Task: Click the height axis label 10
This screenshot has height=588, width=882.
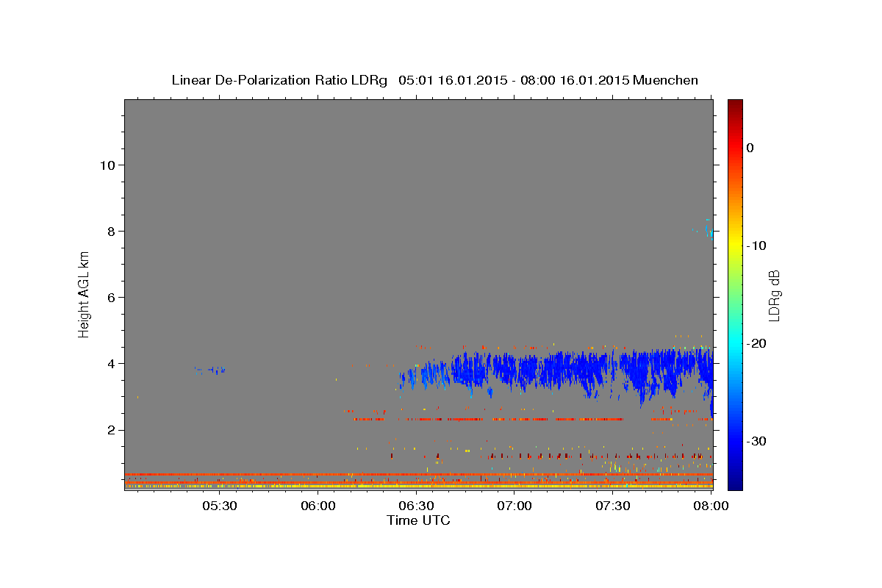Action: (x=107, y=165)
